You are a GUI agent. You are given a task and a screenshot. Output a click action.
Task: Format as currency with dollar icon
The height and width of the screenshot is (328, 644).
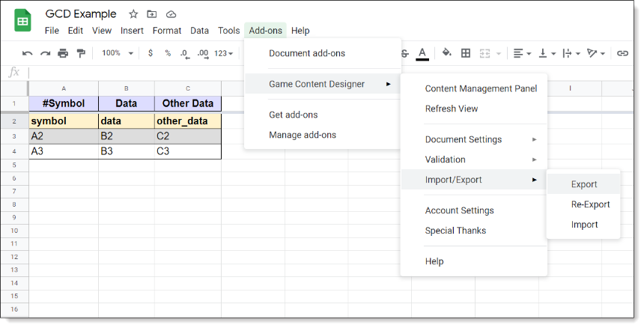pos(151,53)
